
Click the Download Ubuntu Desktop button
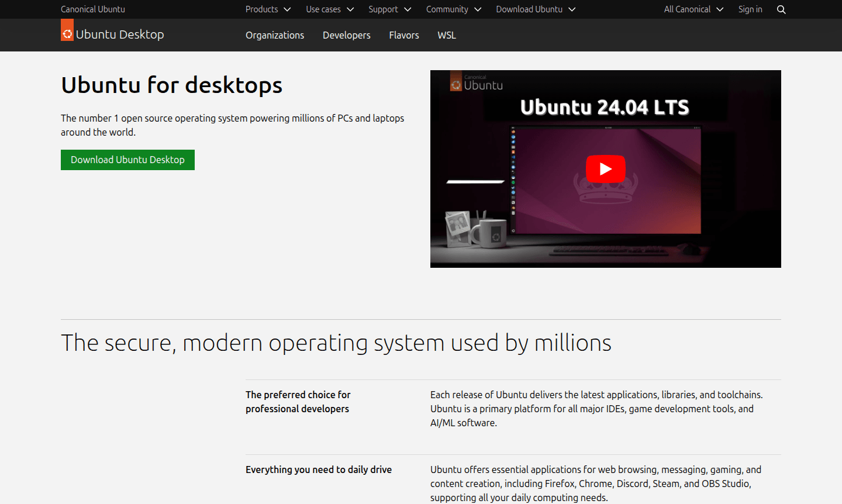127,160
